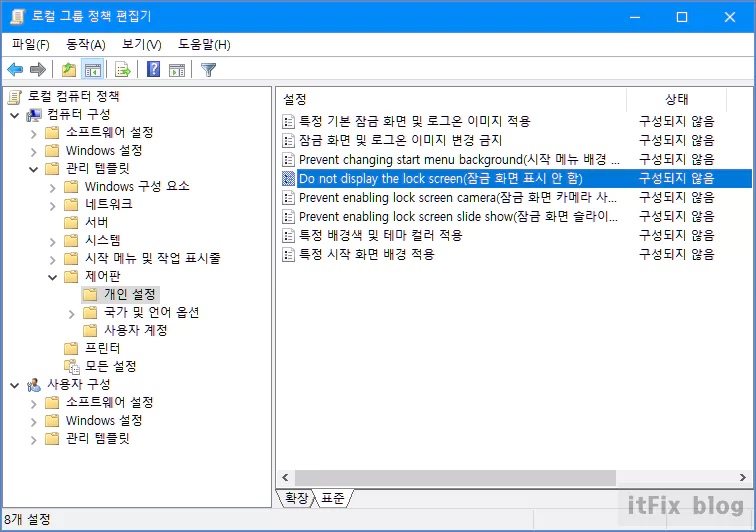Expand Windows 설정 under 컴퓨터 구성

[x=33, y=152]
